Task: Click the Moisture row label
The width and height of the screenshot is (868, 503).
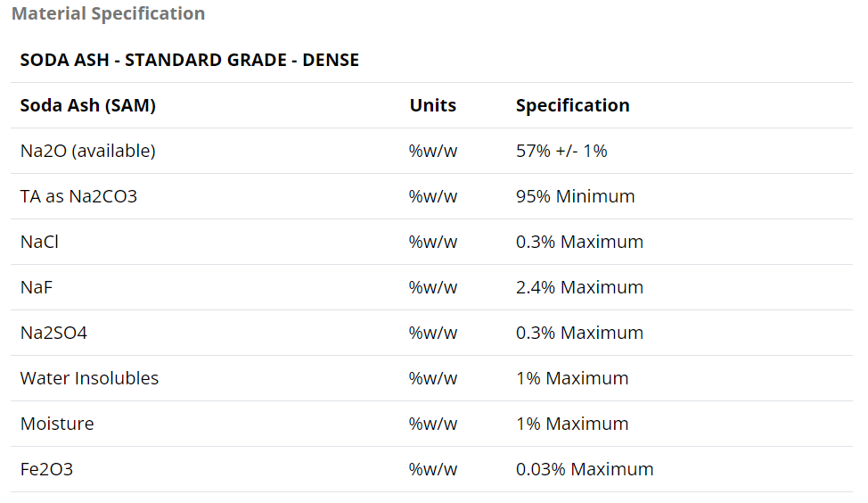Action: pyautogui.click(x=56, y=424)
